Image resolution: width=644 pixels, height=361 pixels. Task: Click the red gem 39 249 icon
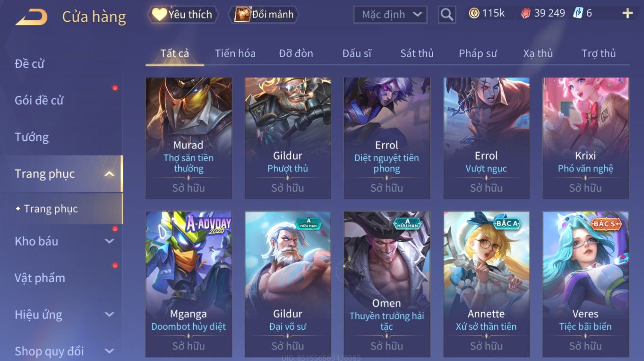click(x=526, y=14)
